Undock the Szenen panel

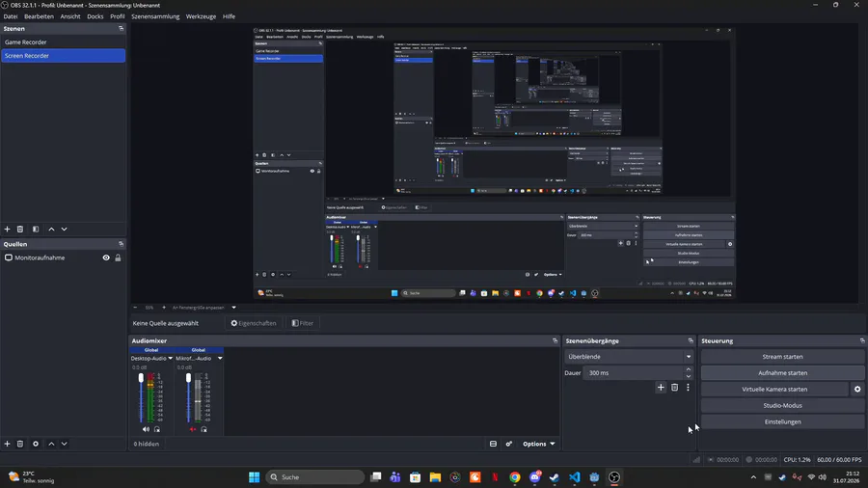coord(121,28)
